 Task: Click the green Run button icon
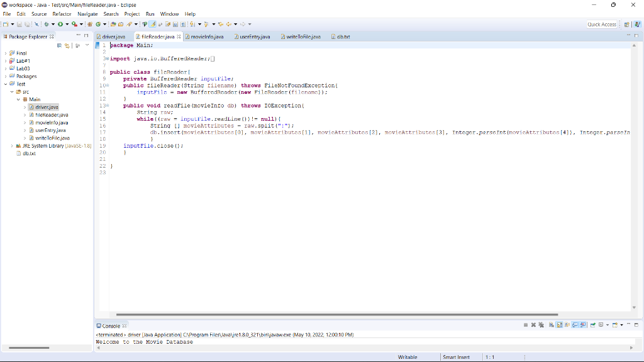tap(60, 25)
